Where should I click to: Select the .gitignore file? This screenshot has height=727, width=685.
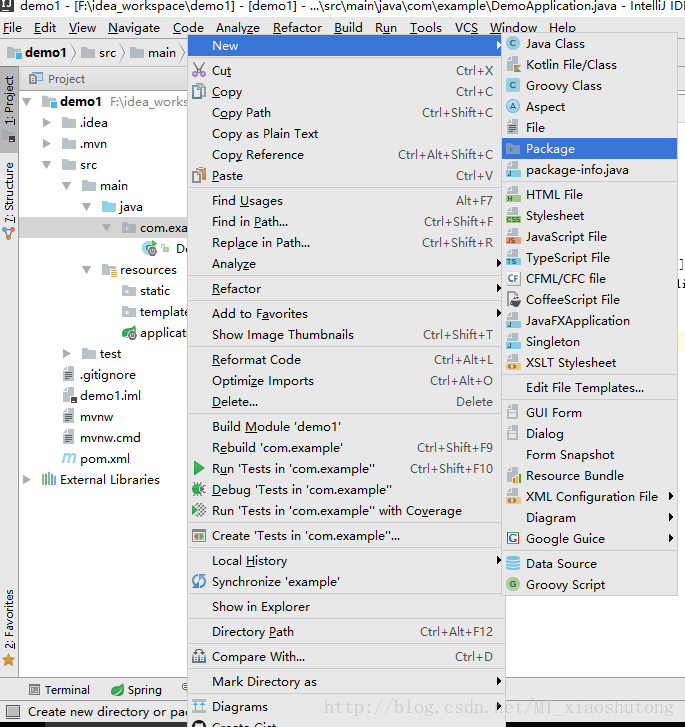(x=99, y=374)
